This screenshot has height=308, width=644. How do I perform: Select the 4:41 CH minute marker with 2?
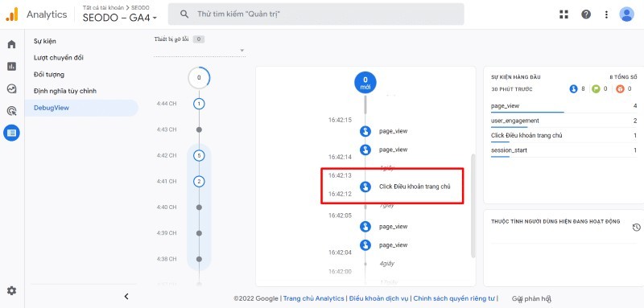coord(199,181)
